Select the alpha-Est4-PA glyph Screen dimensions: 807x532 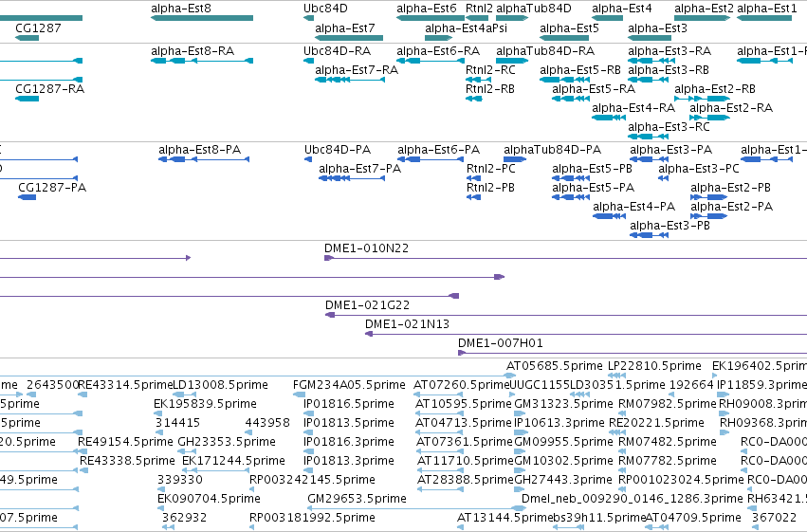[610, 216]
